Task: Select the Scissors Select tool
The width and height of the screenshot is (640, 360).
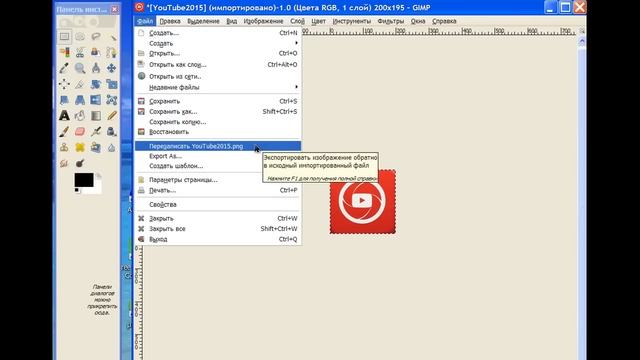Action: click(80, 52)
